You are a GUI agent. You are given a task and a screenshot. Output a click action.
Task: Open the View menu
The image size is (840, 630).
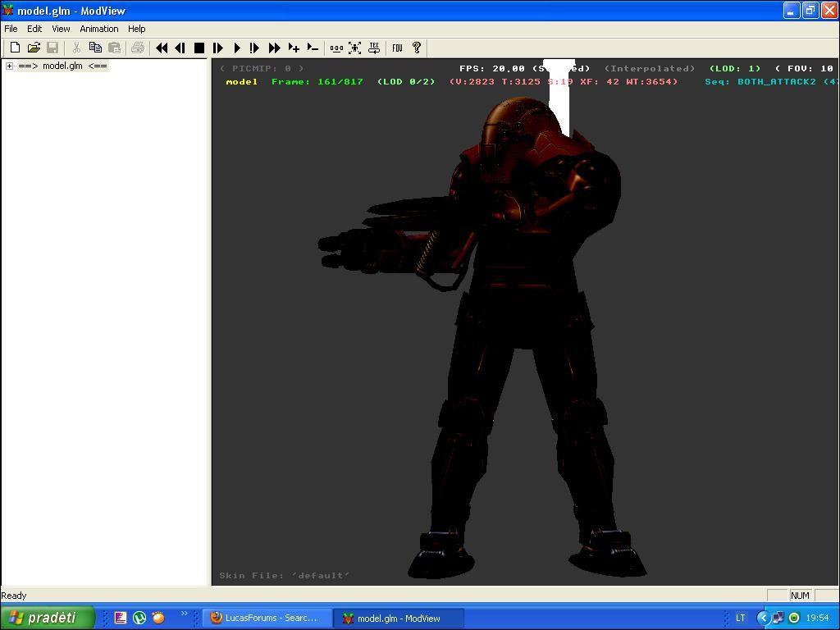(61, 29)
